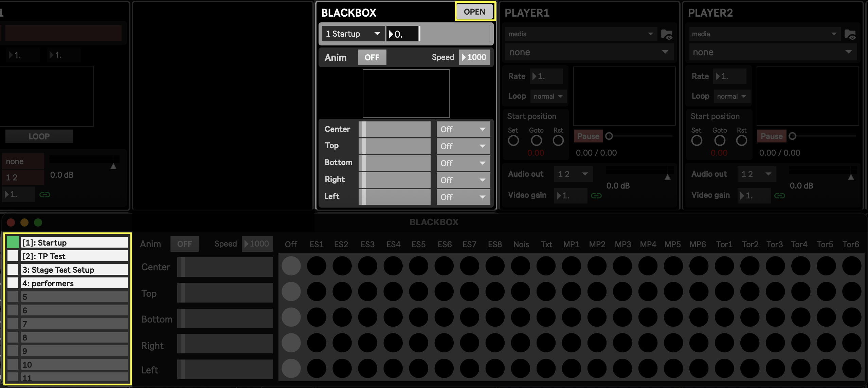The image size is (868, 388).
Task: Click the Center slider in Blackbox top panel
Action: point(395,129)
